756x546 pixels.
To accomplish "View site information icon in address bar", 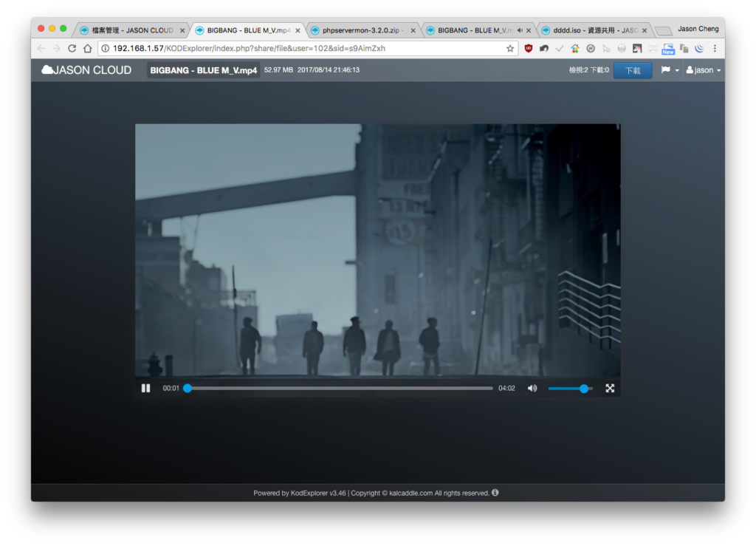I will tap(105, 48).
